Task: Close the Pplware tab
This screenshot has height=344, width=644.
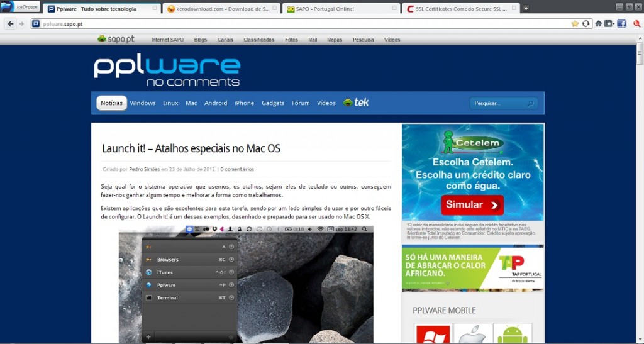Action: tap(155, 8)
